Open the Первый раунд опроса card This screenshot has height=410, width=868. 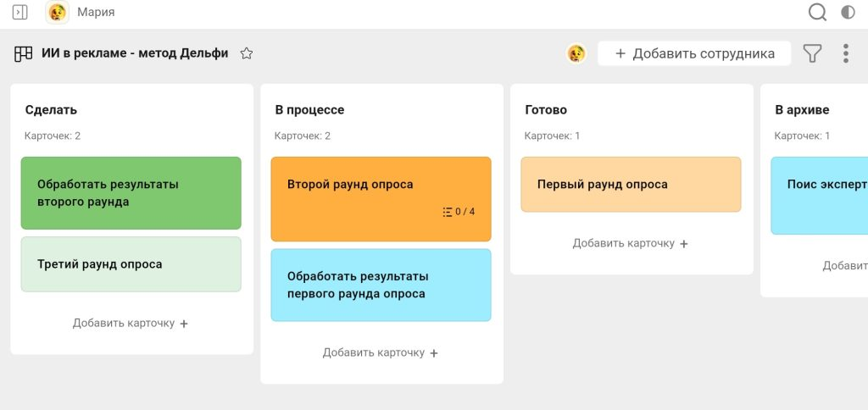point(630,184)
